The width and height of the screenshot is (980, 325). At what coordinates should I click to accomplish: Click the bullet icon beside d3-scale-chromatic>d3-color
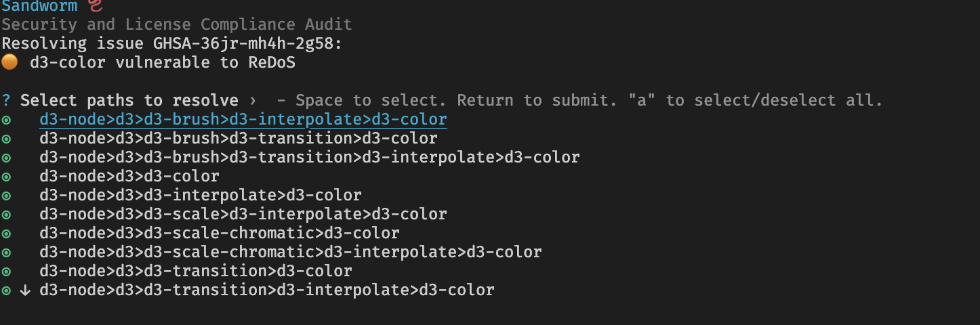tap(6, 234)
